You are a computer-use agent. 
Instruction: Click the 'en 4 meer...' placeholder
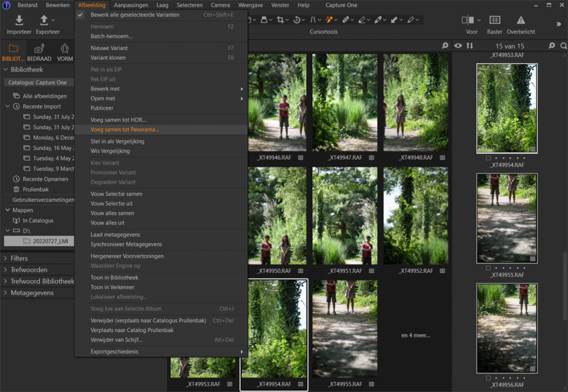tap(415, 335)
